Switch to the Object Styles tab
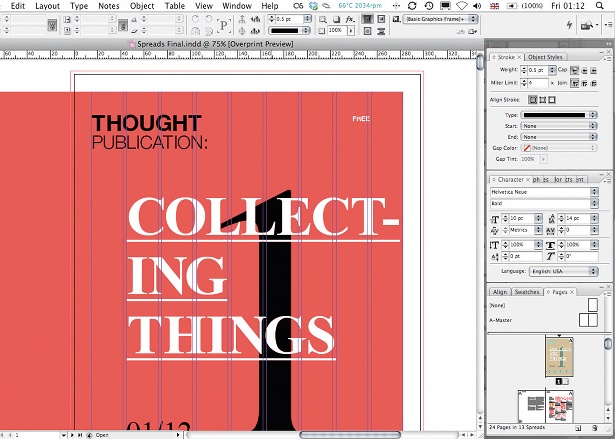 [x=545, y=57]
